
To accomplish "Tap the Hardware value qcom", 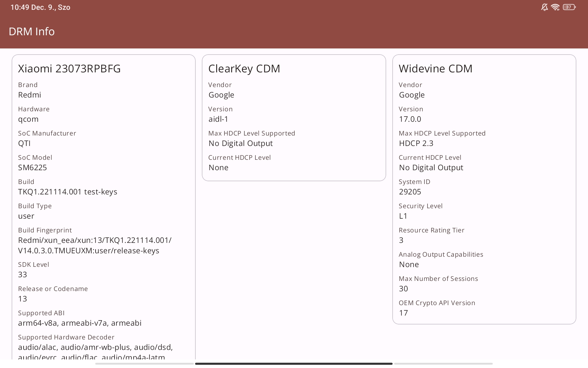I will point(28,119).
